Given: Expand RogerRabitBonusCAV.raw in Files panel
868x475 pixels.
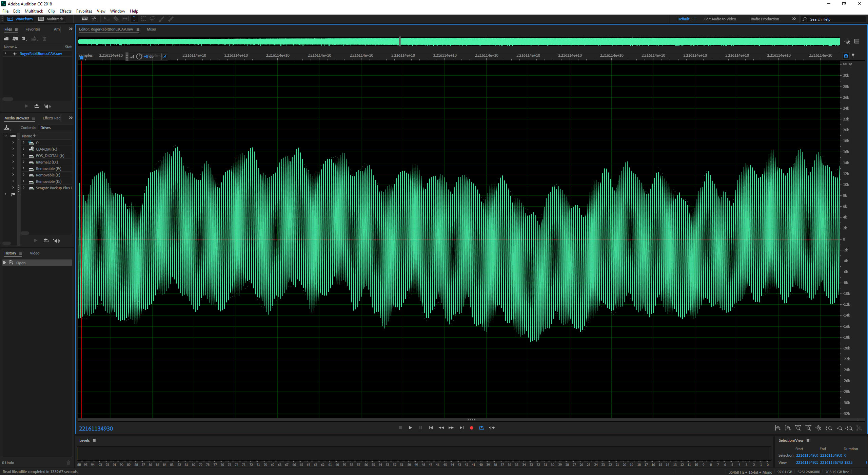Looking at the screenshot, I should point(5,54).
